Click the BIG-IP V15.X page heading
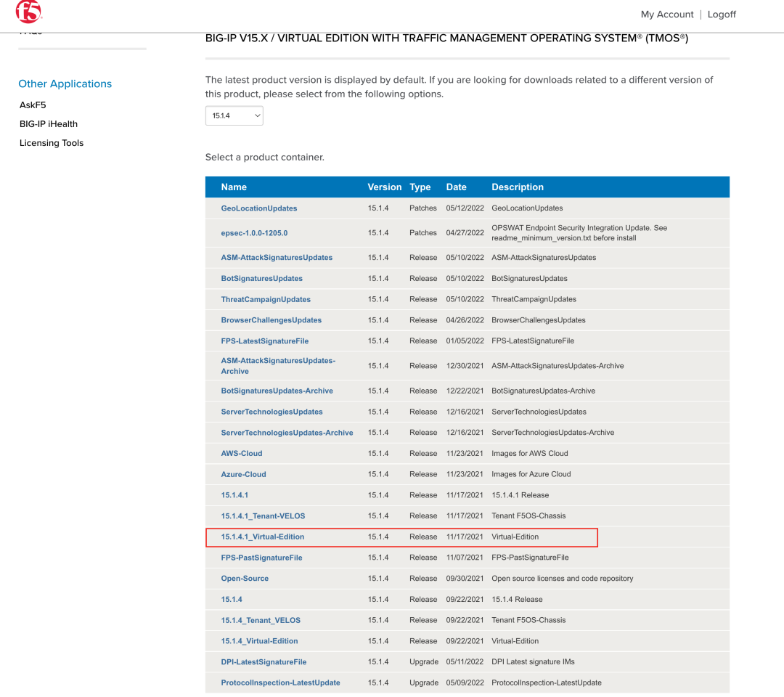 pyautogui.click(x=446, y=38)
